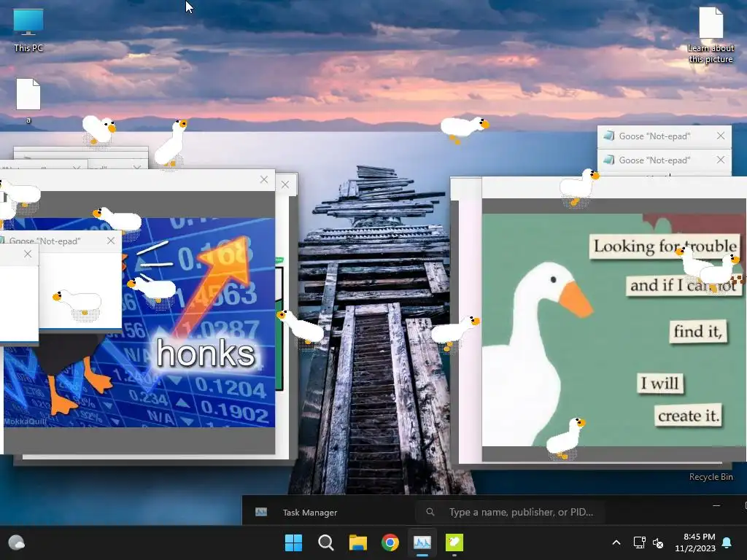Switch to Task Manager on the taskbar
The height and width of the screenshot is (560, 747).
(x=422, y=542)
